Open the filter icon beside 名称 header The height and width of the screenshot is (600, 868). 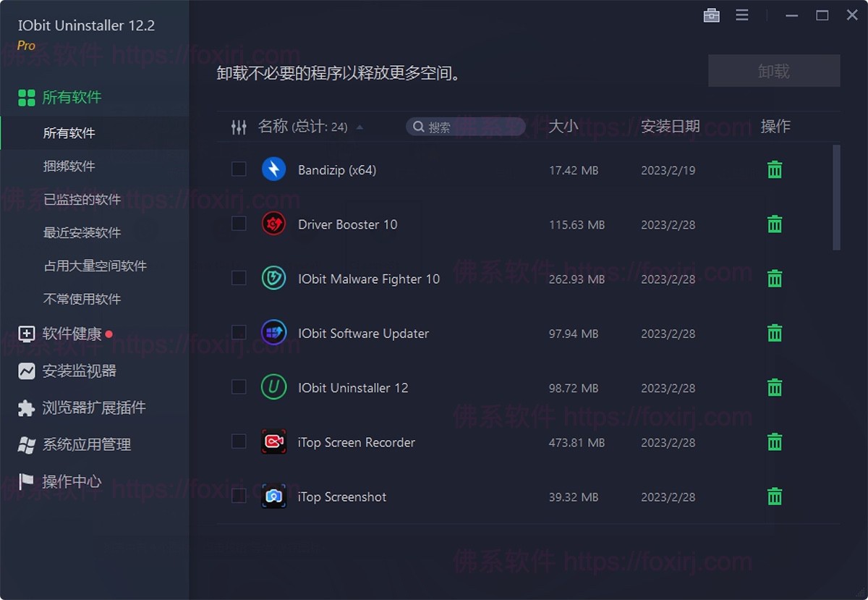239,127
